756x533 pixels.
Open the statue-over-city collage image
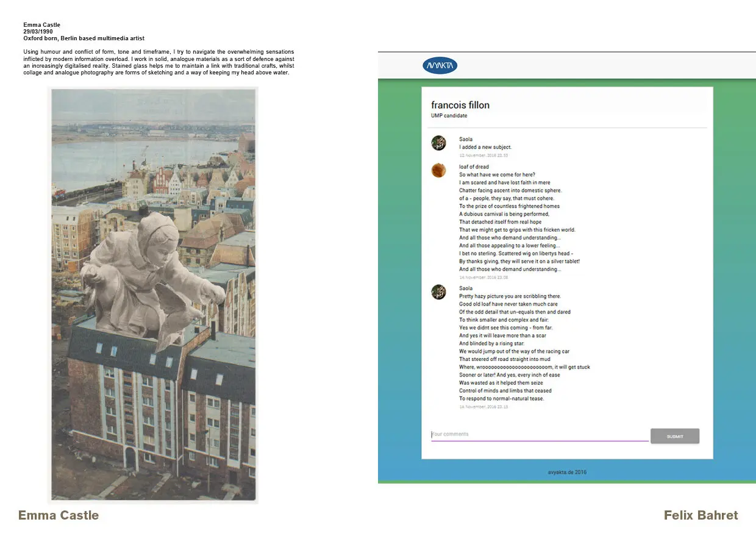coord(153,295)
